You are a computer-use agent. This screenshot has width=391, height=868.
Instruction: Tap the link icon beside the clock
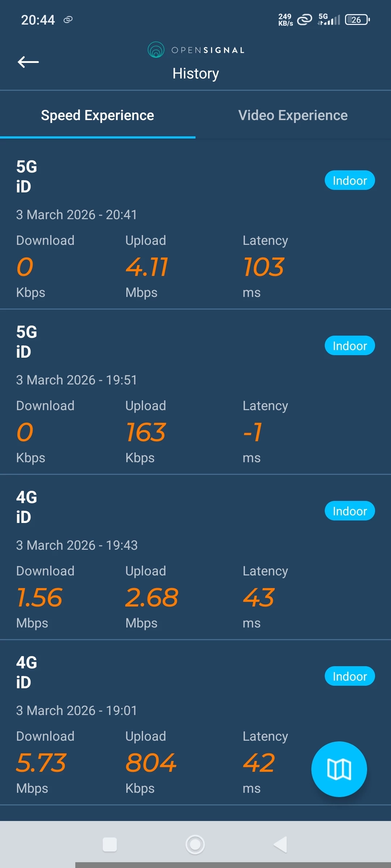(68, 20)
